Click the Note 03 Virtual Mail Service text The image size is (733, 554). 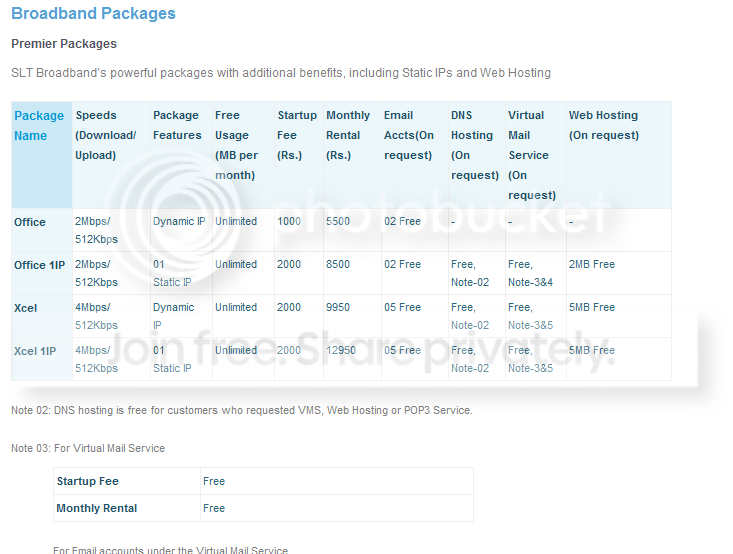pos(88,448)
